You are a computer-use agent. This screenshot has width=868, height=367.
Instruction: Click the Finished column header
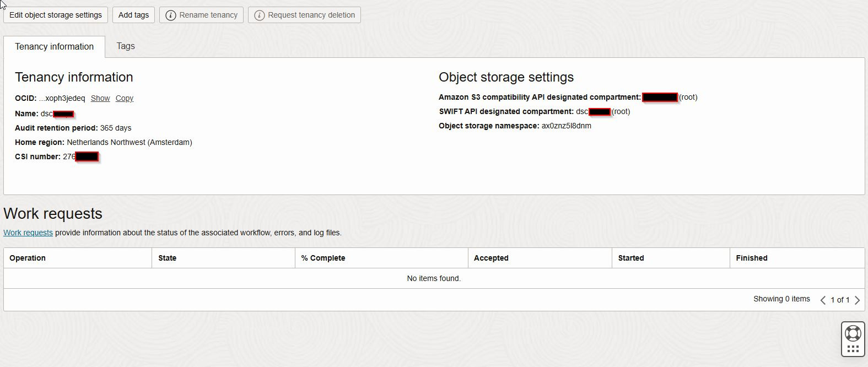point(752,258)
